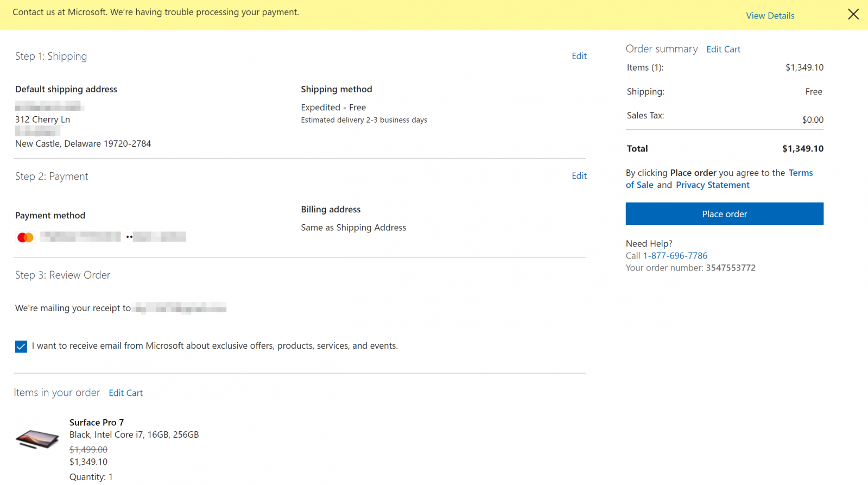Click Edit Cart beside Items in your order
This screenshot has width=868, height=485.
pos(125,393)
